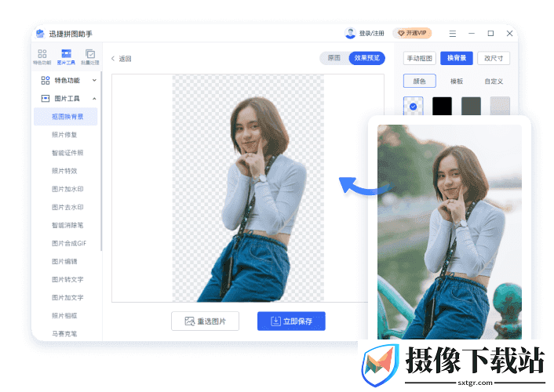
Task: Open 照片特效 tool
Action: 64,171
